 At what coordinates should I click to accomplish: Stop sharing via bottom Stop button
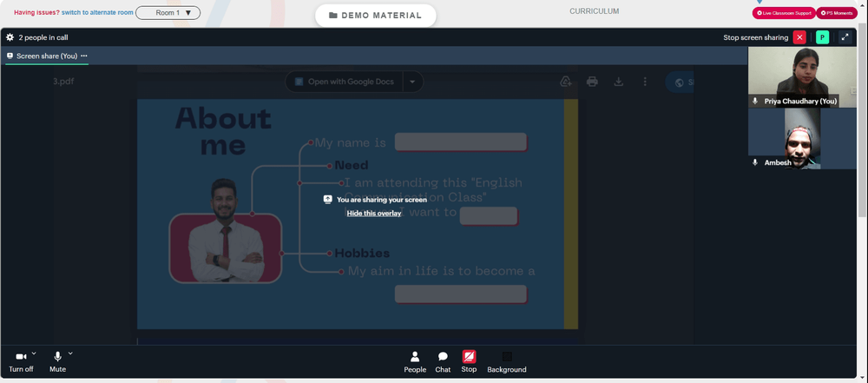pyautogui.click(x=469, y=362)
